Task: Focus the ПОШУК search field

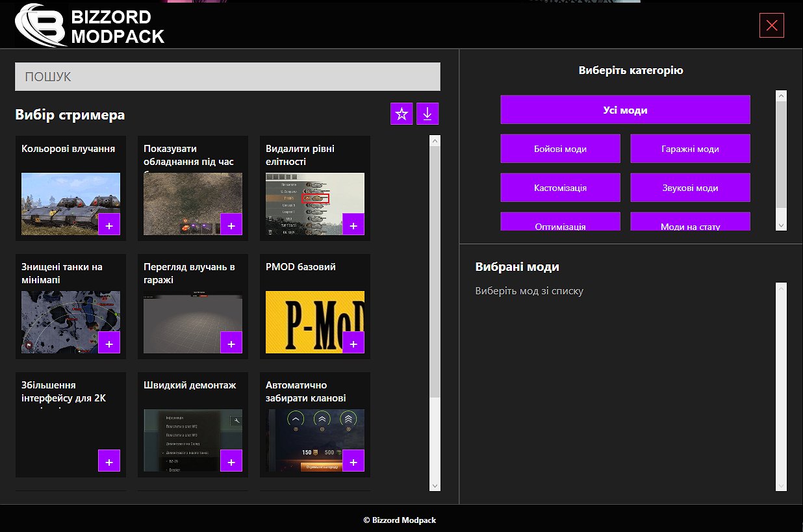Action: (227, 77)
